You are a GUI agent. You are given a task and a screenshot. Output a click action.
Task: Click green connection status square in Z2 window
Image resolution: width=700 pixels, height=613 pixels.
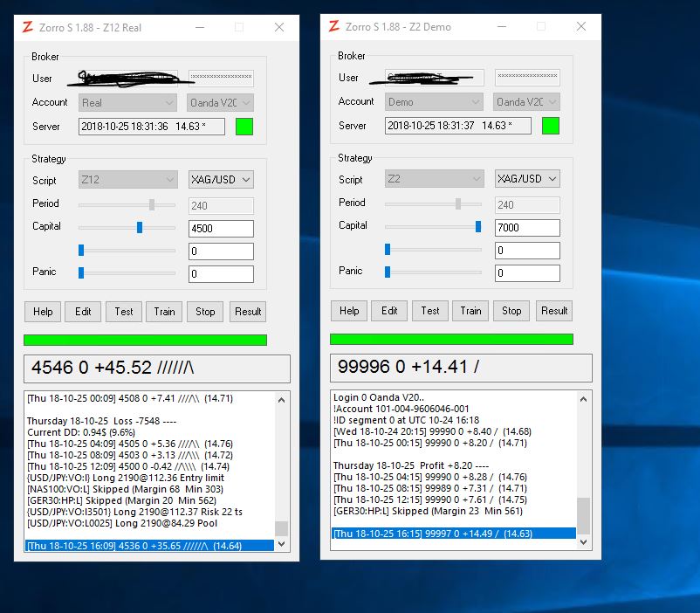point(551,125)
